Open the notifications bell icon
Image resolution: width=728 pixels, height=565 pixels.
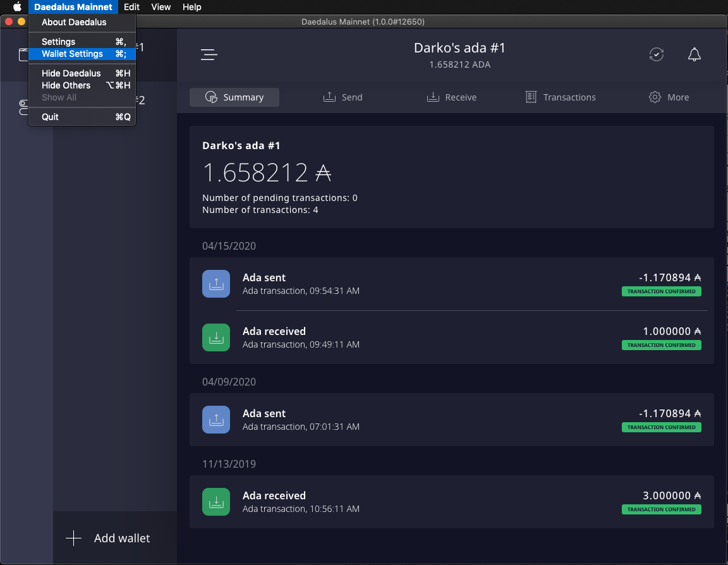[694, 54]
